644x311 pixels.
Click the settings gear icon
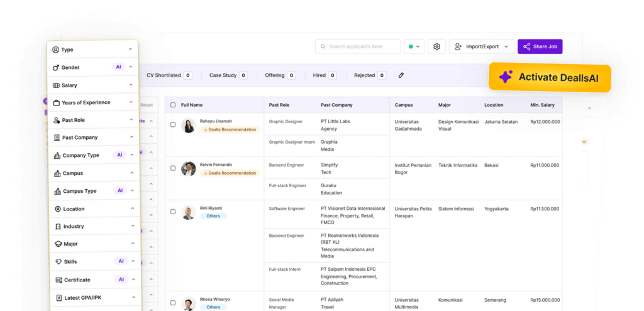coord(437,46)
